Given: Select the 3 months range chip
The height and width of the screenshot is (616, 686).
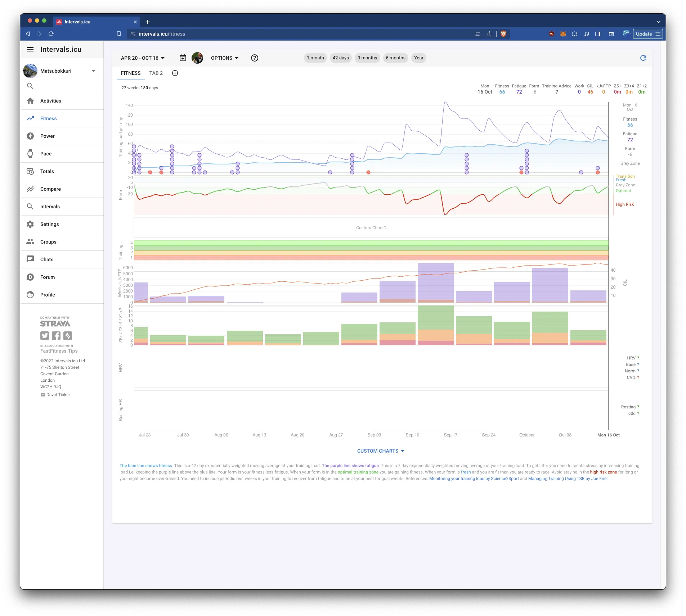Looking at the screenshot, I should tap(367, 58).
